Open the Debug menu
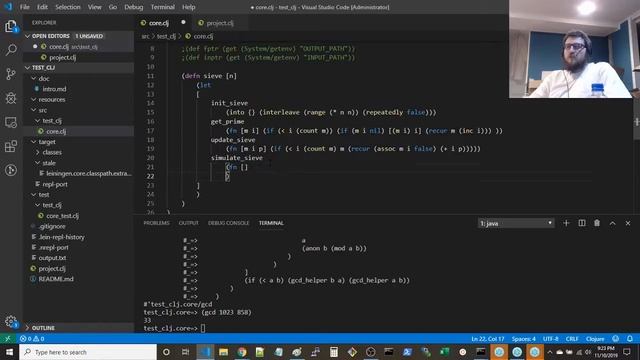This screenshot has height=360, width=640. point(133,7)
